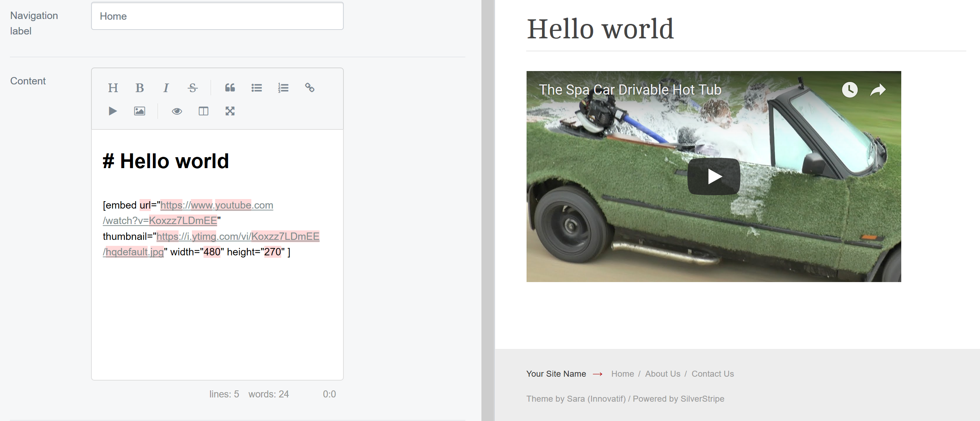Toggle bold formatting
Screen dimensions: 980x421
point(140,88)
